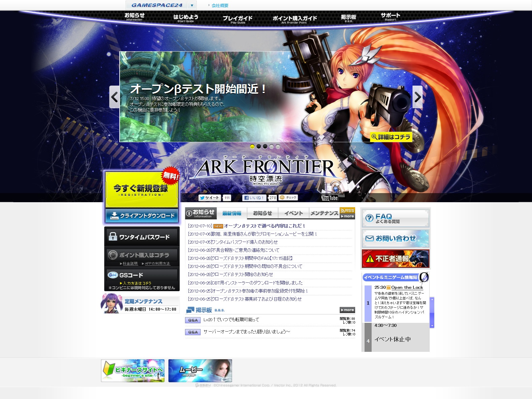Viewport: 532px width, 399px height.
Task: Switch to the メンテナンス tab
Action: [x=324, y=213]
